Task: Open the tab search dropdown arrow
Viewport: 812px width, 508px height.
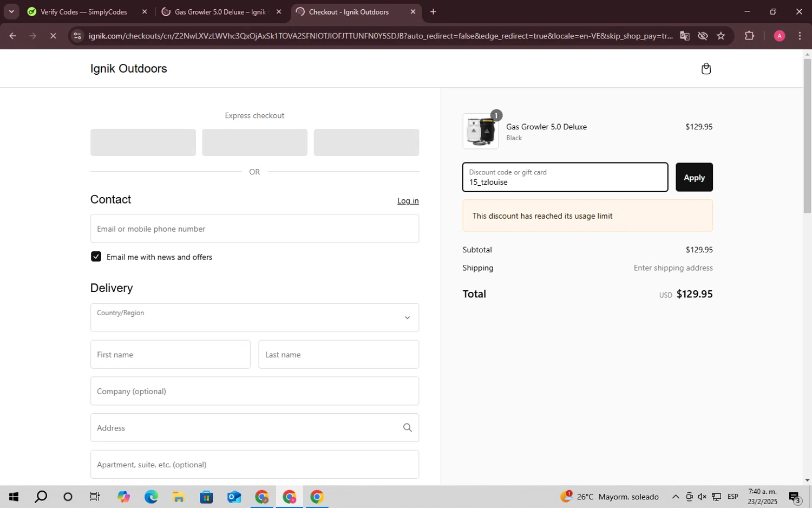Action: tap(11, 11)
